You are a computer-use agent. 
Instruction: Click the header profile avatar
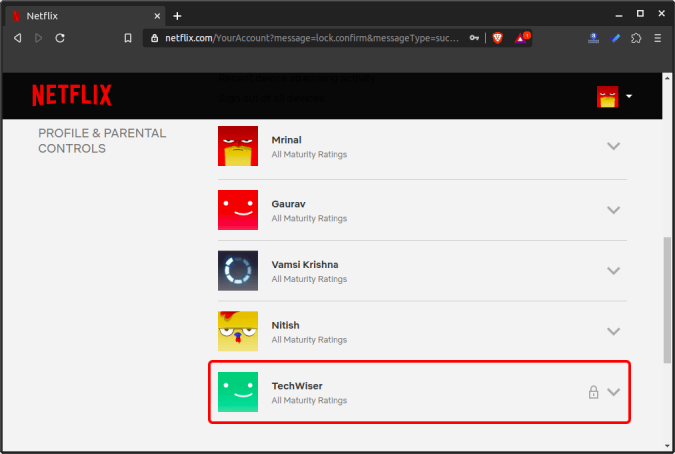[x=607, y=96]
